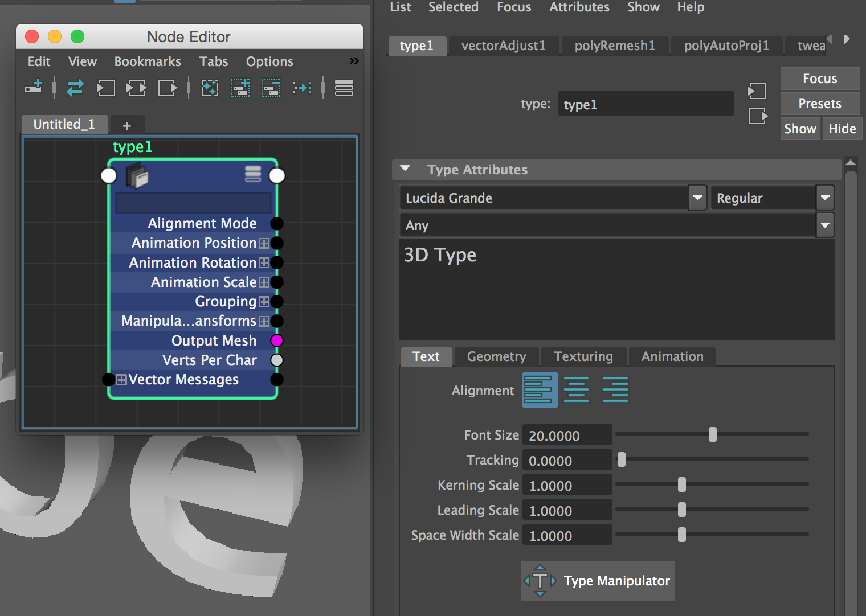Remove selected nodes from graph icon
Viewport: 866px width, 616px height.
click(271, 88)
